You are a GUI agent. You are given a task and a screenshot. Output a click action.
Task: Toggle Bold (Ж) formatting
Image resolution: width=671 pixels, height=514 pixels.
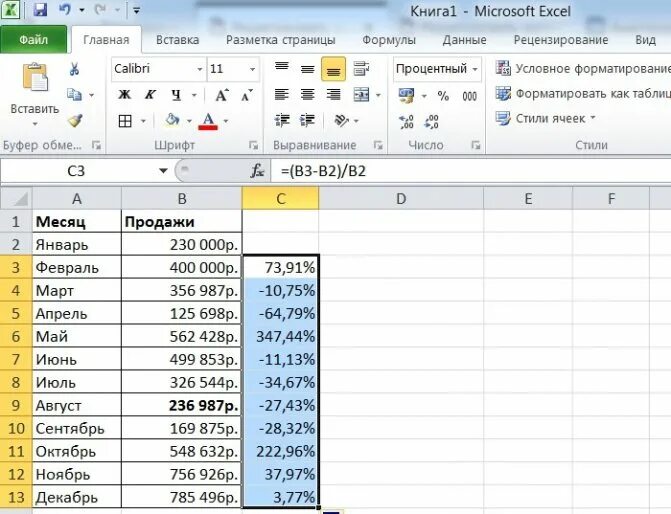click(x=125, y=95)
